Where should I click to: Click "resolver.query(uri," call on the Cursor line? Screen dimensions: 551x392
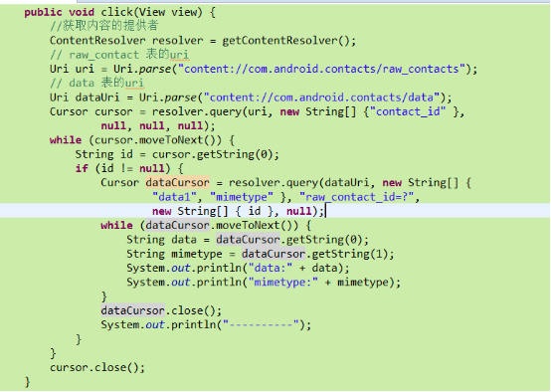pyautogui.click(x=212, y=111)
